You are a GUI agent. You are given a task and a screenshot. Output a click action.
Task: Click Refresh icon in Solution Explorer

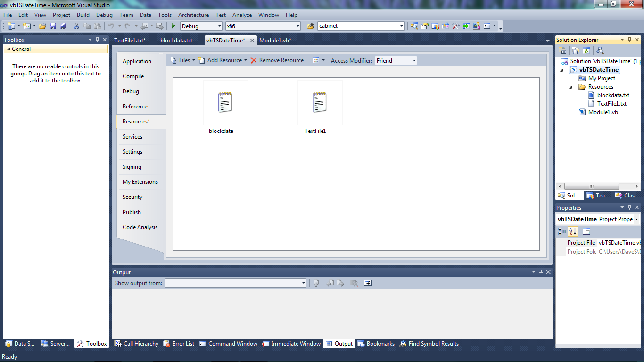point(586,50)
